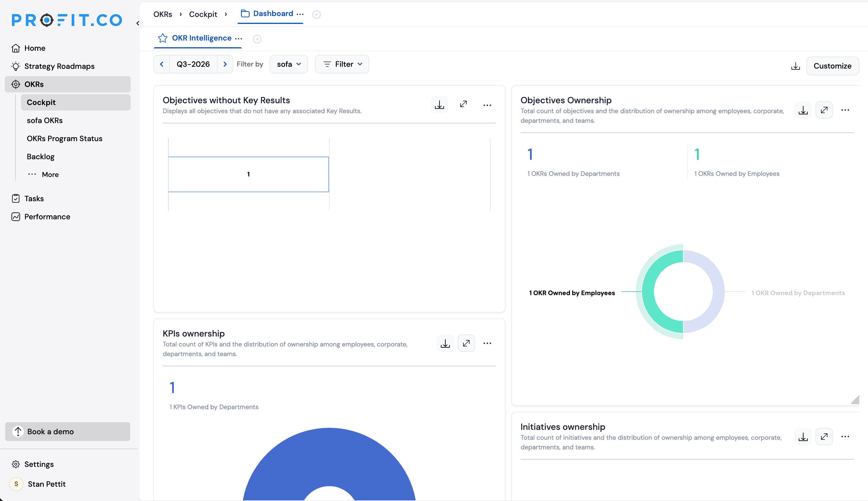Image resolution: width=868 pixels, height=501 pixels.
Task: Download the whole dashboard
Action: coord(796,66)
